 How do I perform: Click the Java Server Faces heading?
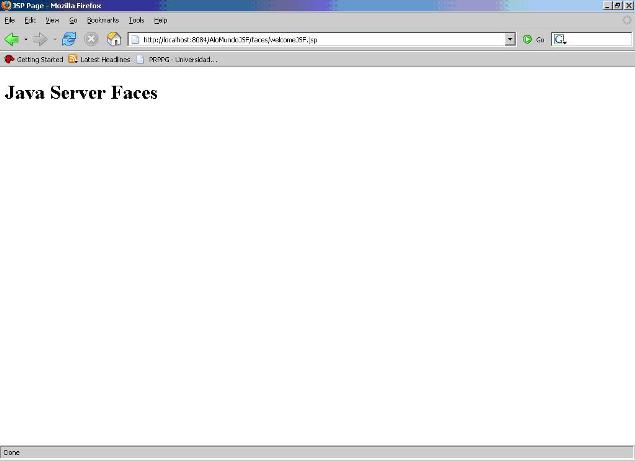(81, 93)
